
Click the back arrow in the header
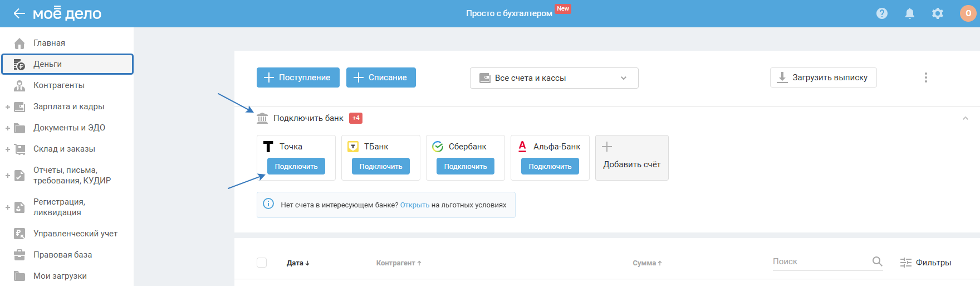(19, 13)
